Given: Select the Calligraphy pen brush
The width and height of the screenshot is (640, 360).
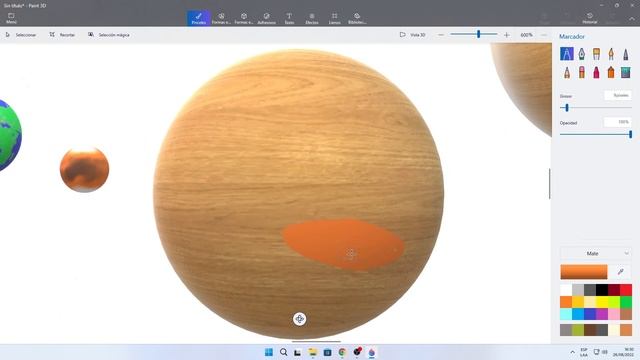Looking at the screenshot, I should [582, 54].
